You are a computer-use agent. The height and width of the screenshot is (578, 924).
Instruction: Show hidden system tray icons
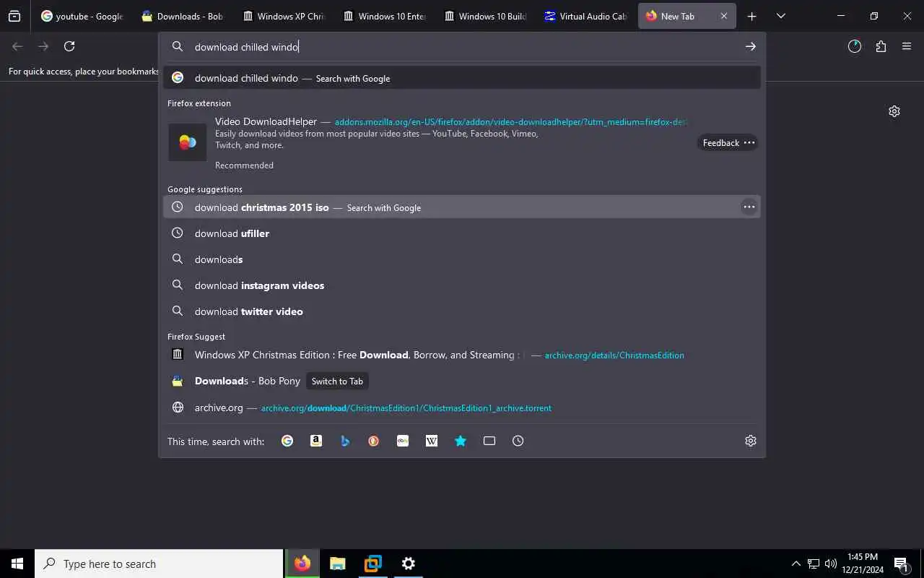[796, 564]
